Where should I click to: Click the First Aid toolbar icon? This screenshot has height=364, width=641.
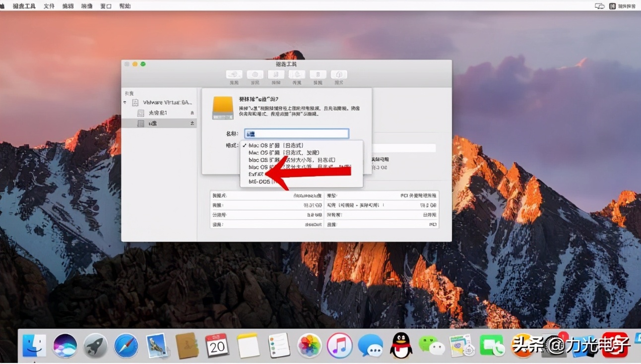click(234, 74)
